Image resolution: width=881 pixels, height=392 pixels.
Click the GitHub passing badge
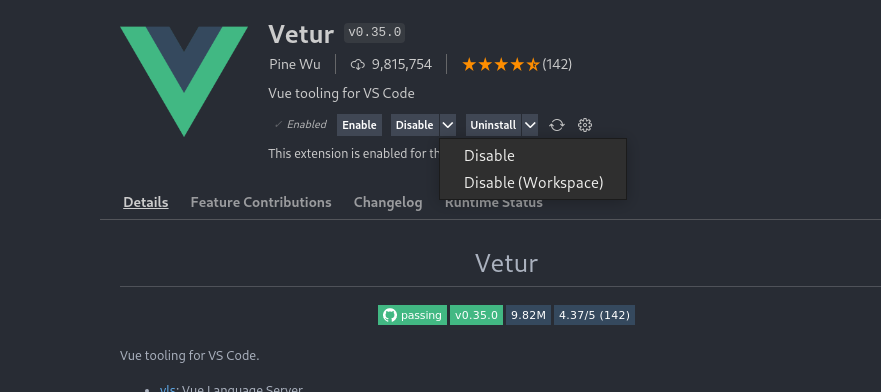(x=412, y=315)
